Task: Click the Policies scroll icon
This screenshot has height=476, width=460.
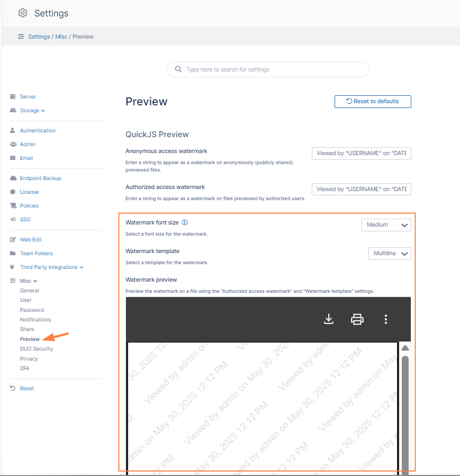Action: click(x=13, y=205)
